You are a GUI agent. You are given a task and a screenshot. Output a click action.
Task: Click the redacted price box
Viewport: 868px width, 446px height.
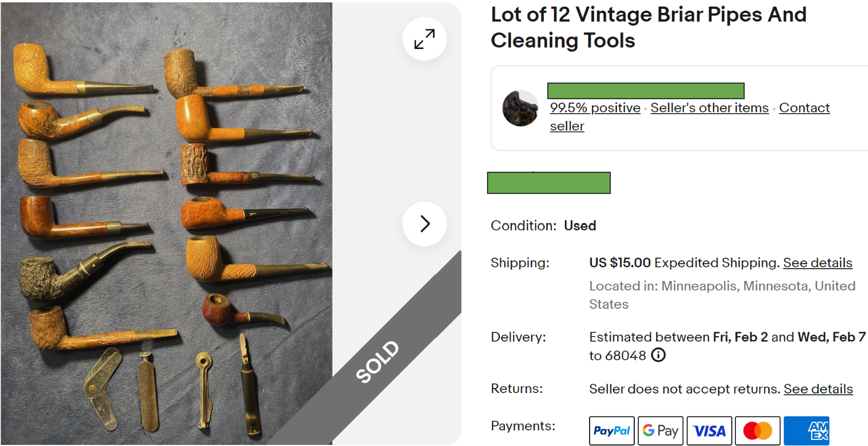[x=548, y=183]
